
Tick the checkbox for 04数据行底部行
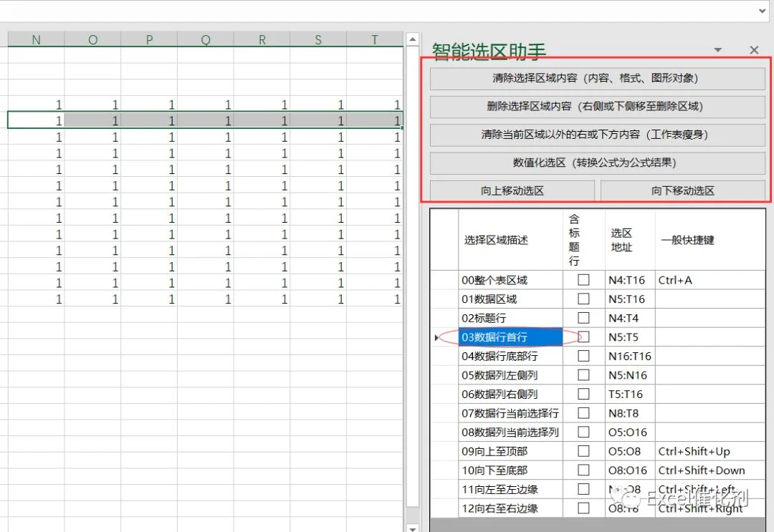point(583,356)
